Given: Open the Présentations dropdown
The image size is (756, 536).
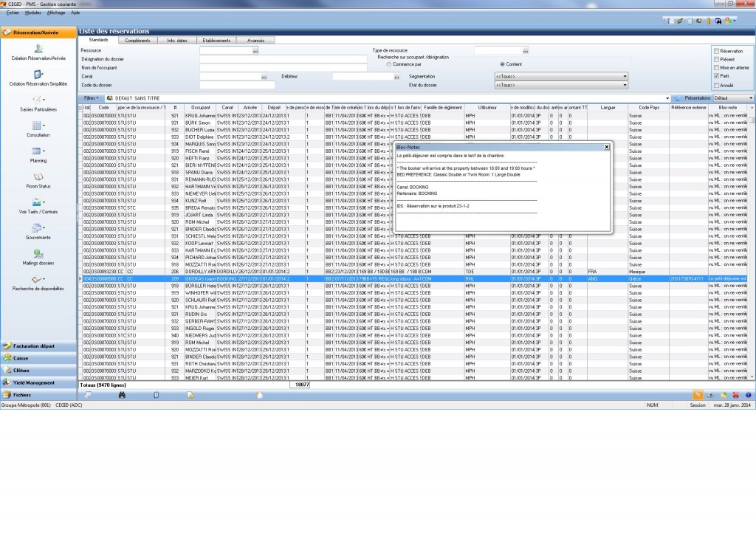Looking at the screenshot, I should (x=751, y=97).
